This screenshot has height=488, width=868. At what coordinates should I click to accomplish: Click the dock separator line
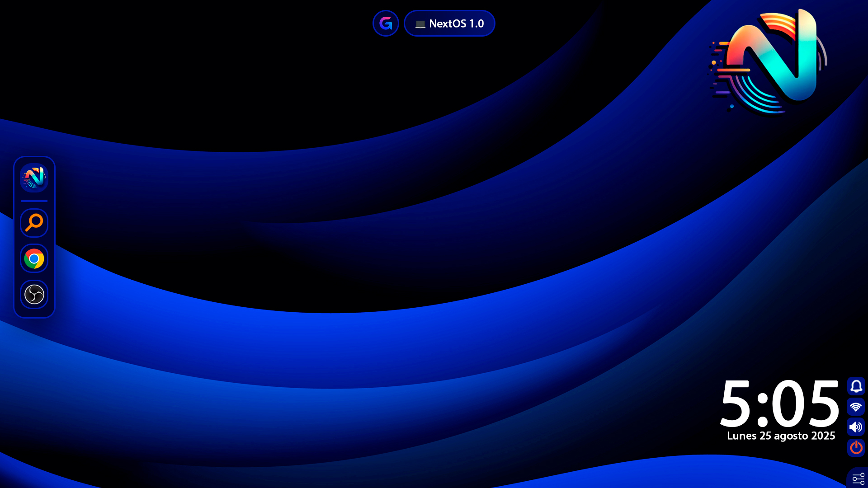point(34,201)
